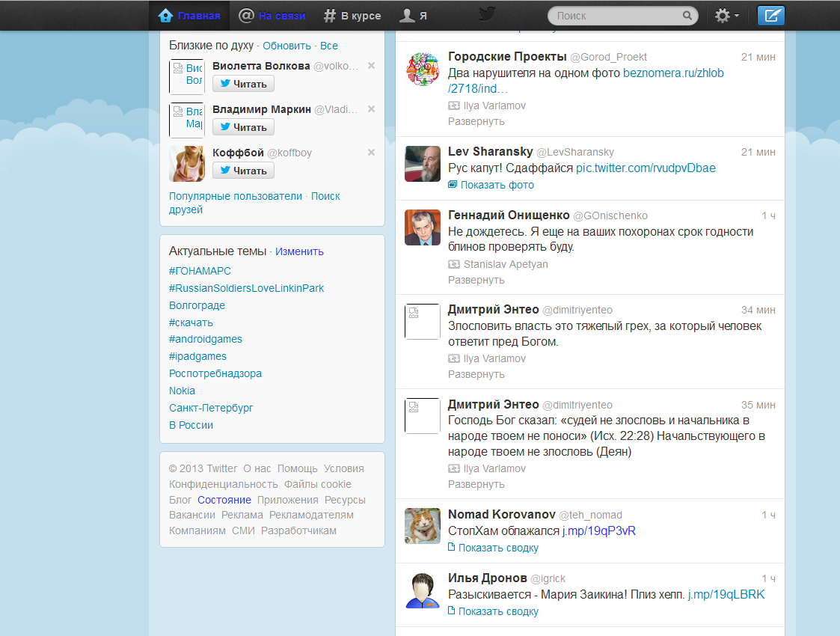Click Обновить to refresh suggestions
Screen dimensions: 840x636
pos(286,46)
